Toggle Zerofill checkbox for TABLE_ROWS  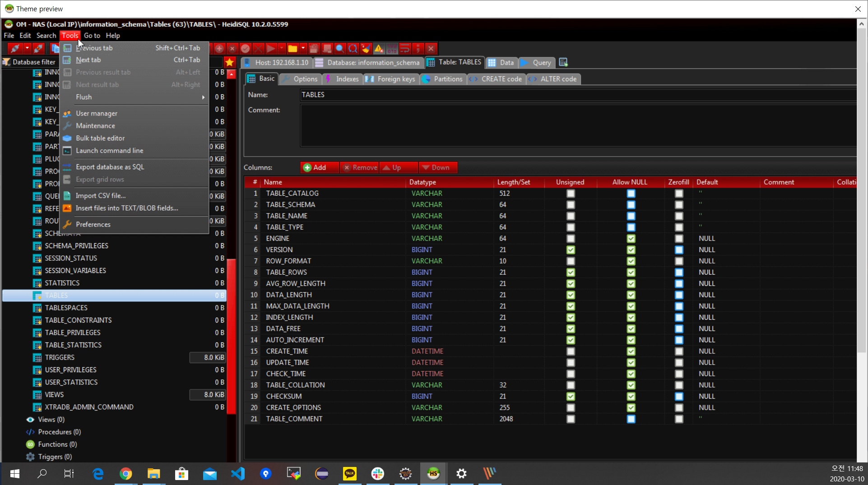coord(679,273)
